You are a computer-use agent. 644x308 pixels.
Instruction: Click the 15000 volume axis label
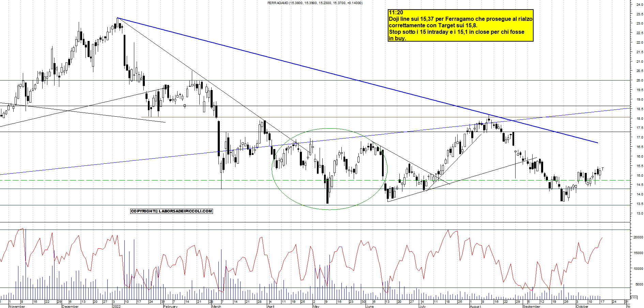click(638, 253)
